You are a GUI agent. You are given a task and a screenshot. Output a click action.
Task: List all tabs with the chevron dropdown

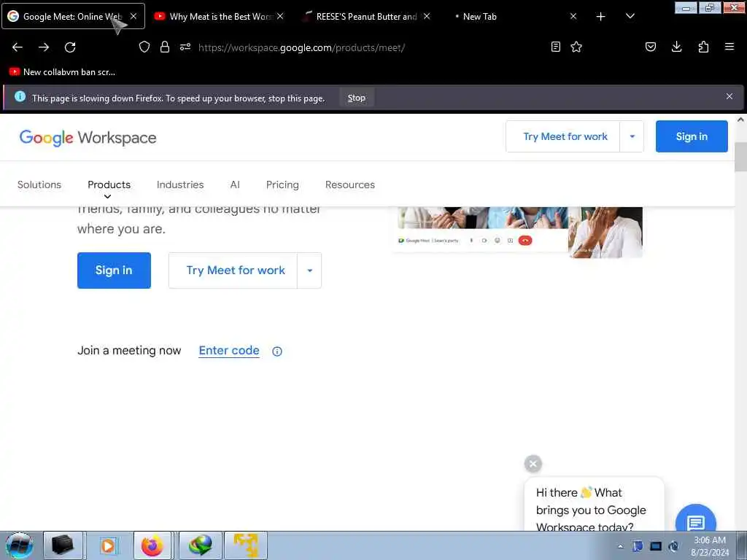[x=630, y=17]
